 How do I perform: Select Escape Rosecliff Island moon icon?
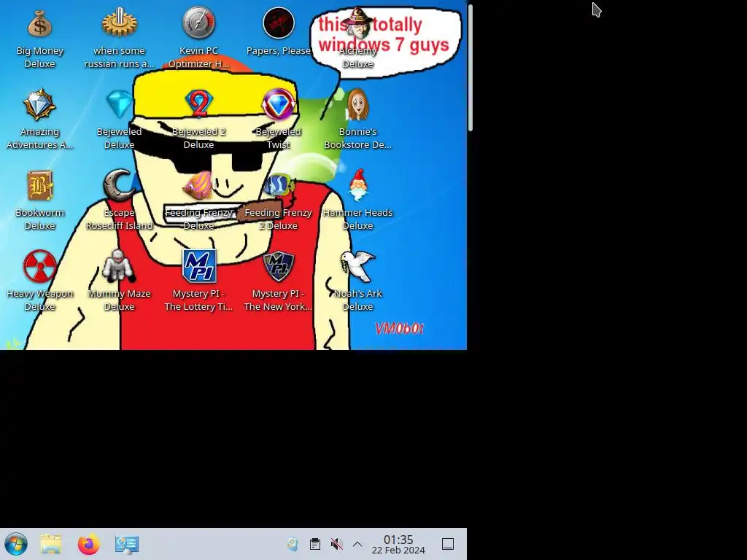119,184
